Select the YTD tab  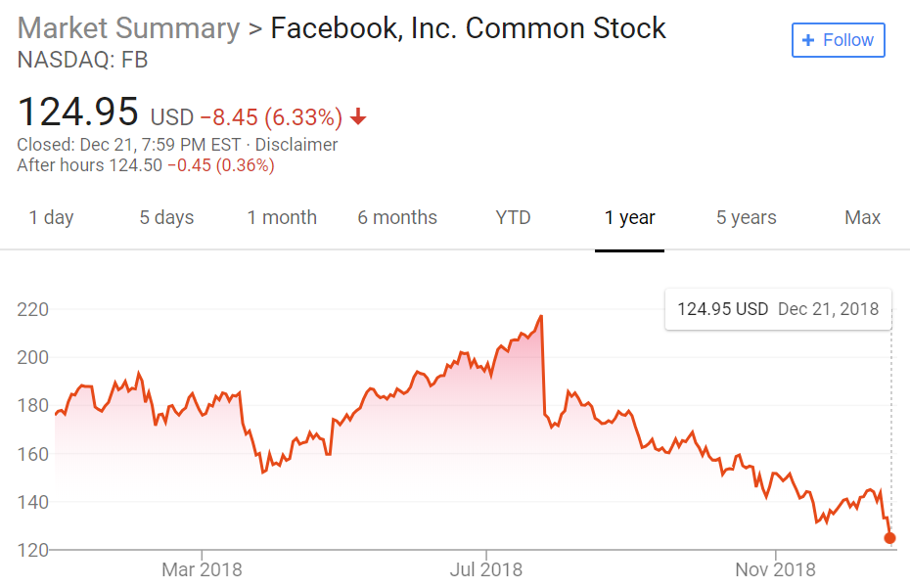pos(513,217)
